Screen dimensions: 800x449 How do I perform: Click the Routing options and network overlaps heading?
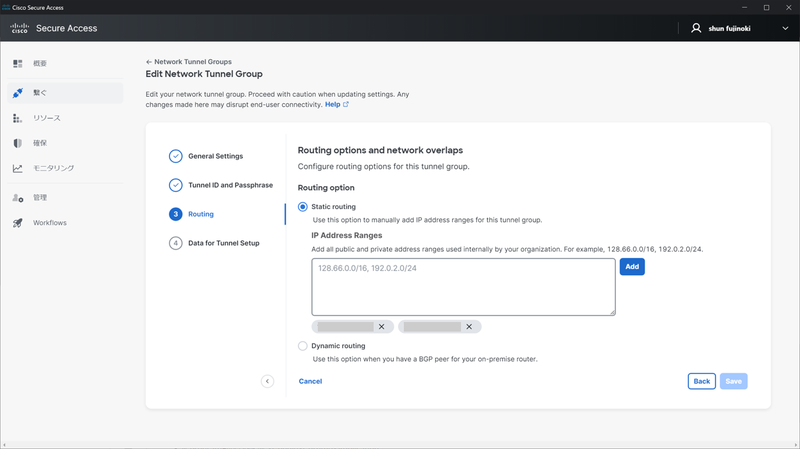point(380,150)
